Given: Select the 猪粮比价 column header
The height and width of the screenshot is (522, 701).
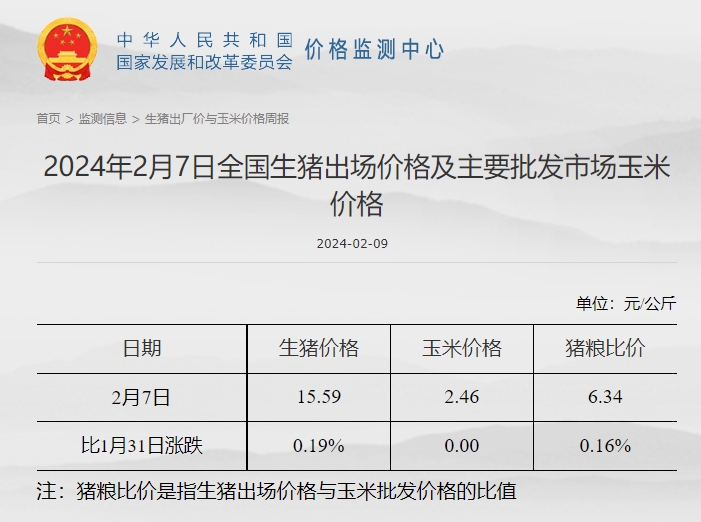Looking at the screenshot, I should 605,348.
